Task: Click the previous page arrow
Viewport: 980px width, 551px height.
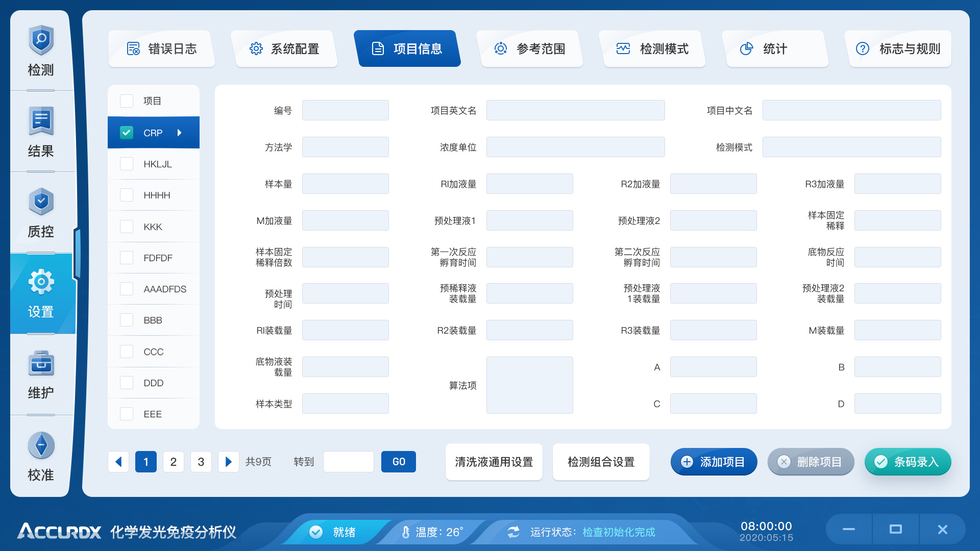Action: click(118, 462)
